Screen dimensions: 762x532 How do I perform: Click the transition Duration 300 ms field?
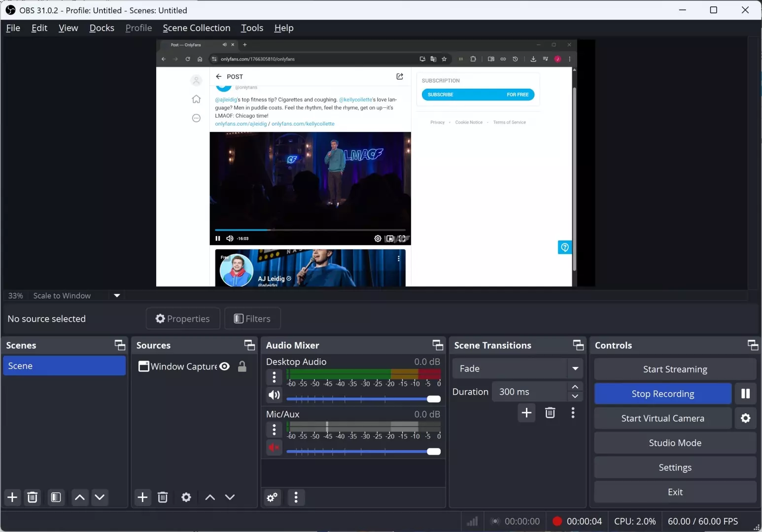tap(529, 392)
